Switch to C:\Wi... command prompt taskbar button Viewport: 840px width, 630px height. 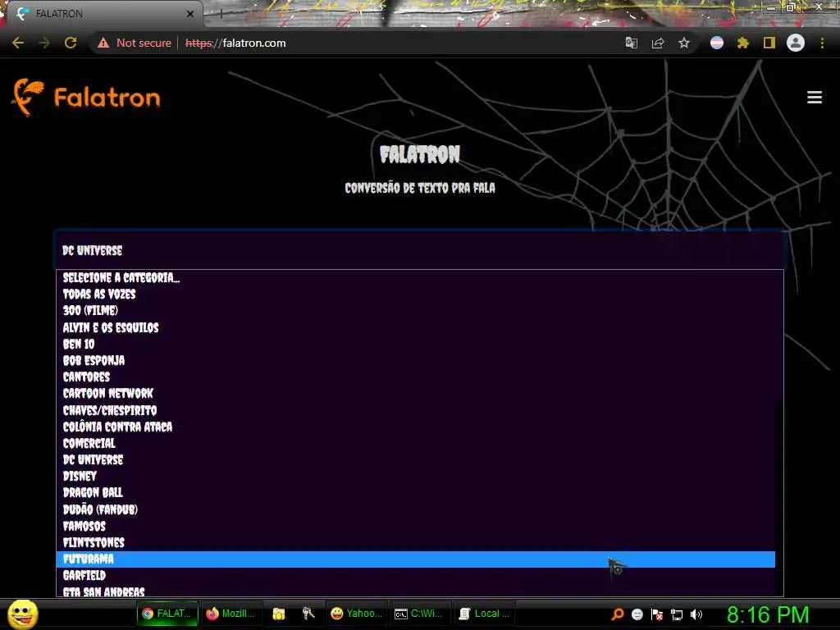419,614
